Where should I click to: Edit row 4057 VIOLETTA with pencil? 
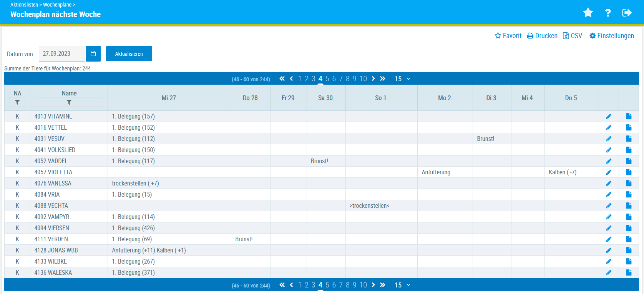609,172
